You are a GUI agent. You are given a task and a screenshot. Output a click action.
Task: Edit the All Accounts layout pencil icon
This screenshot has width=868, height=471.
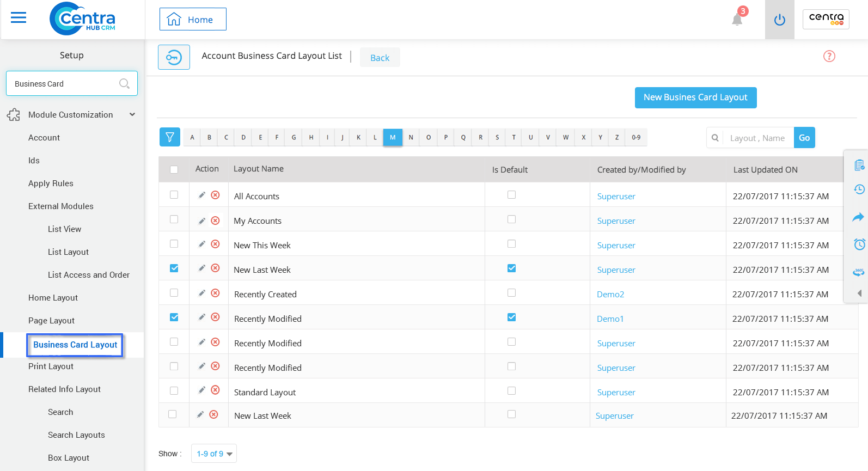[x=202, y=195]
